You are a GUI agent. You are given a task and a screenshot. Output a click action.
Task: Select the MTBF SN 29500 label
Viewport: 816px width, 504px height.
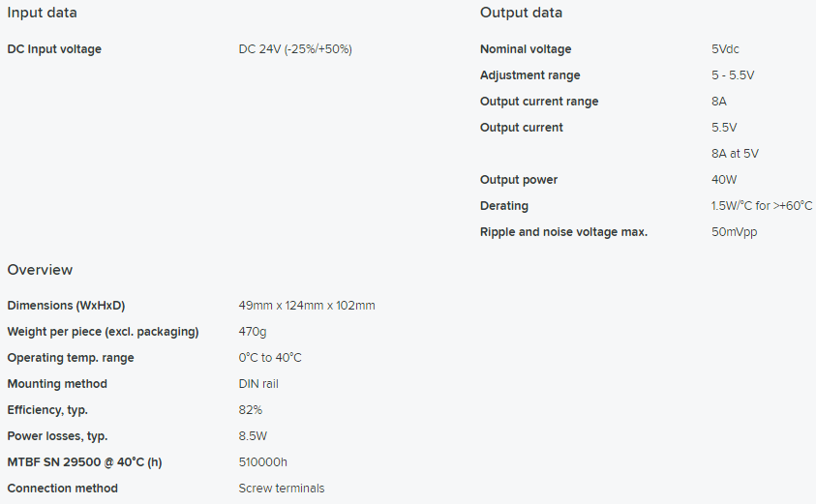click(84, 461)
